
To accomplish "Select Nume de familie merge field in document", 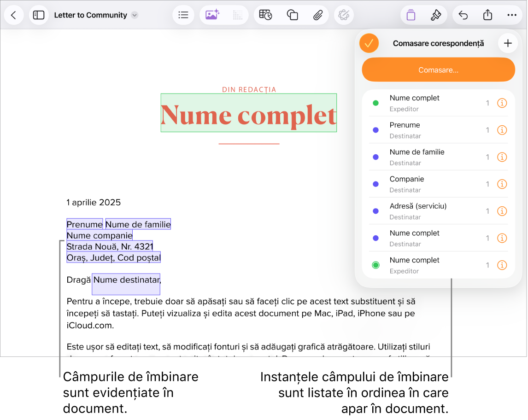I will point(138,224).
